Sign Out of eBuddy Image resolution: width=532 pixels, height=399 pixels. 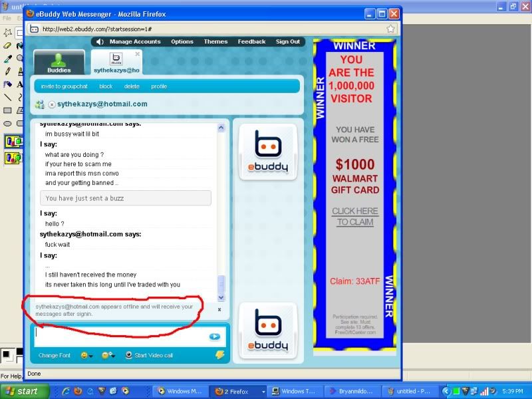point(288,42)
